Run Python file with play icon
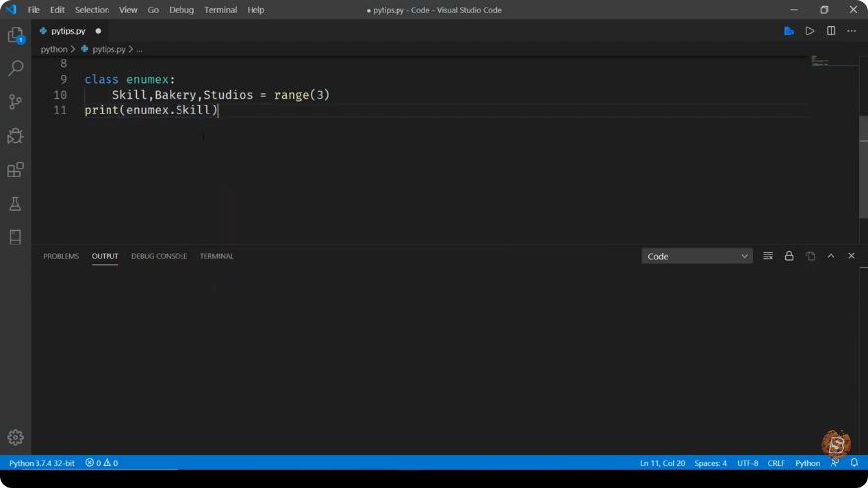Viewport: 868px width, 488px height. click(x=810, y=31)
